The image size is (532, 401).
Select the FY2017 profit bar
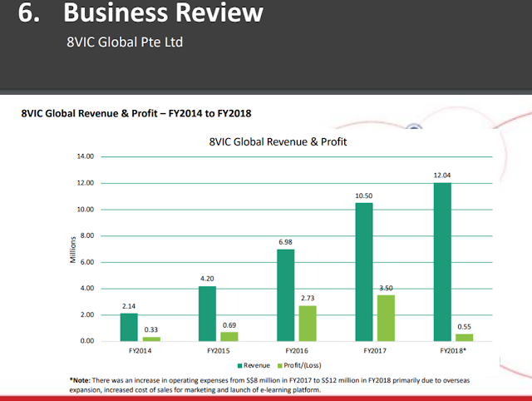pyautogui.click(x=386, y=318)
